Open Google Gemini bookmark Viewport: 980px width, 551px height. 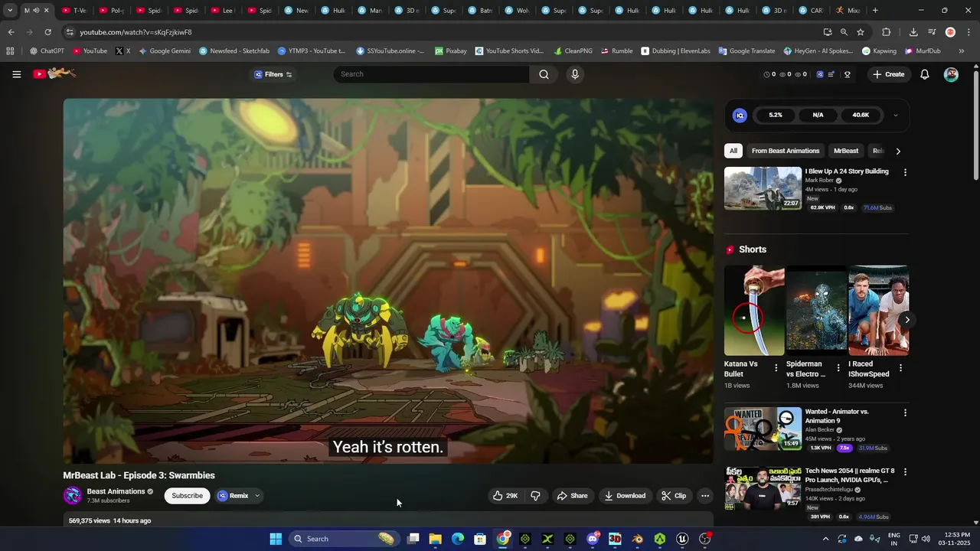164,51
